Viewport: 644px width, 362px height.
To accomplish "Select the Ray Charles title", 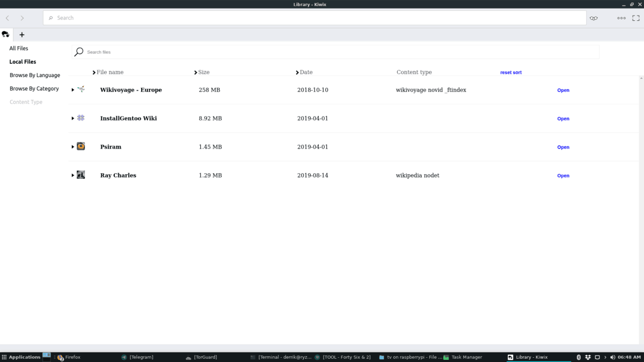I will 118,175.
